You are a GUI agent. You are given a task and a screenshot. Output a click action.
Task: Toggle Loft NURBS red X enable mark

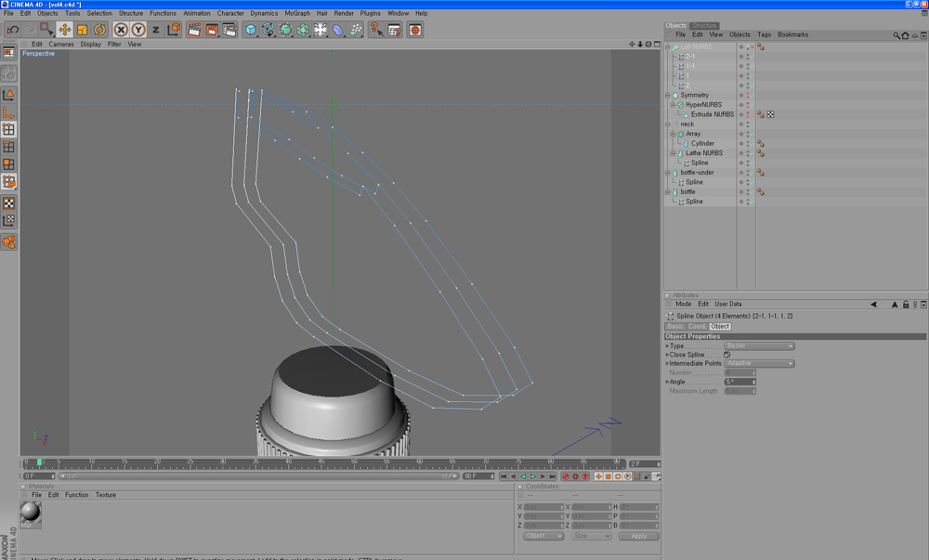(x=752, y=46)
